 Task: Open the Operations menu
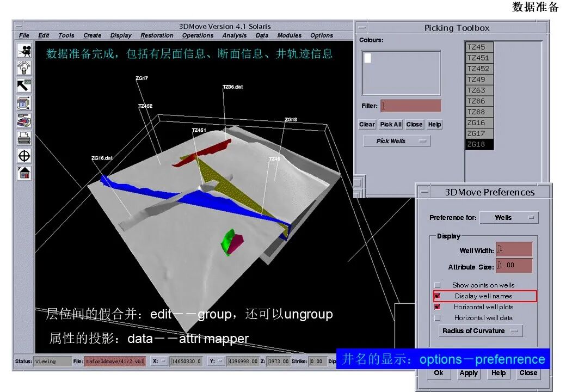click(198, 35)
